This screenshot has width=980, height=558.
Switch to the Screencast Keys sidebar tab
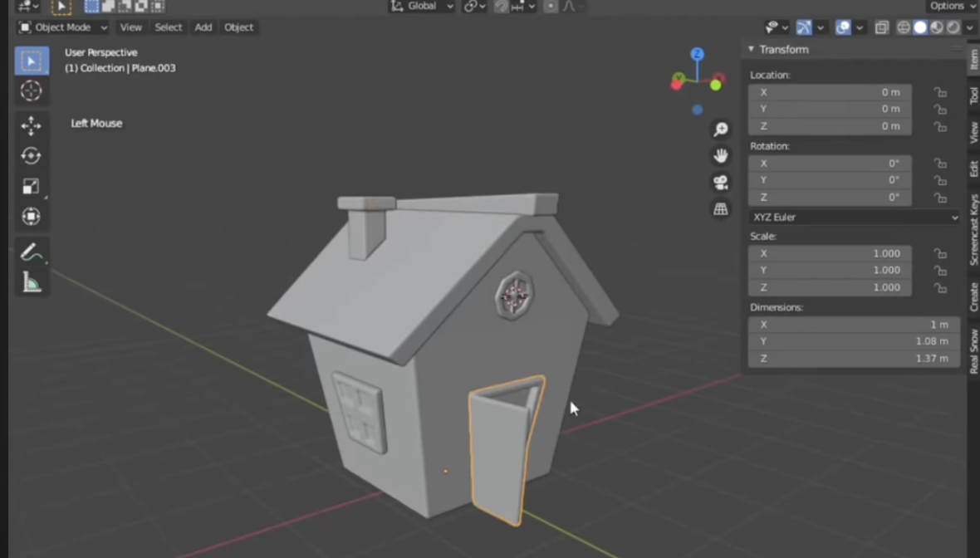click(x=973, y=229)
